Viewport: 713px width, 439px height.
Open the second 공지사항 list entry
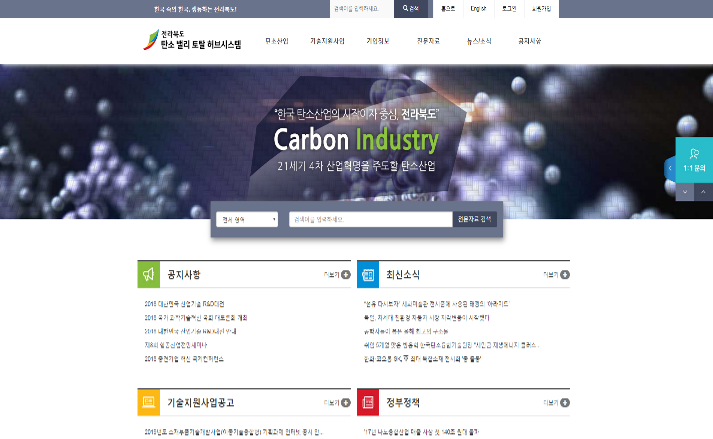[x=196, y=318]
